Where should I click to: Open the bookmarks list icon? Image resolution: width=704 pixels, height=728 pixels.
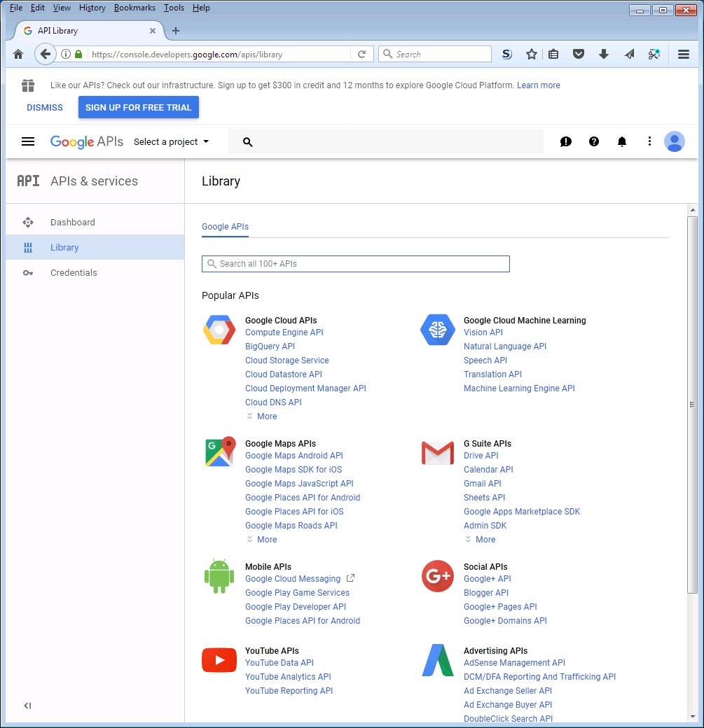[553, 55]
